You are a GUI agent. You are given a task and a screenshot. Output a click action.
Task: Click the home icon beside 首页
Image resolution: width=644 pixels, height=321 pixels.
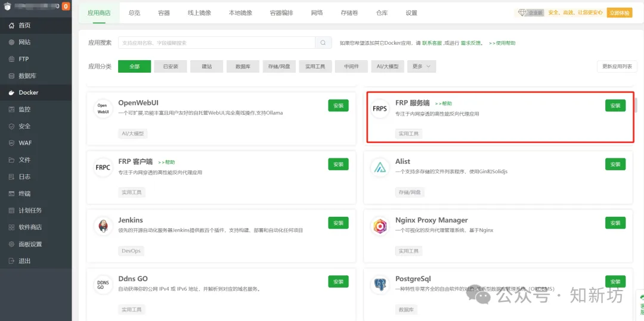coord(11,26)
